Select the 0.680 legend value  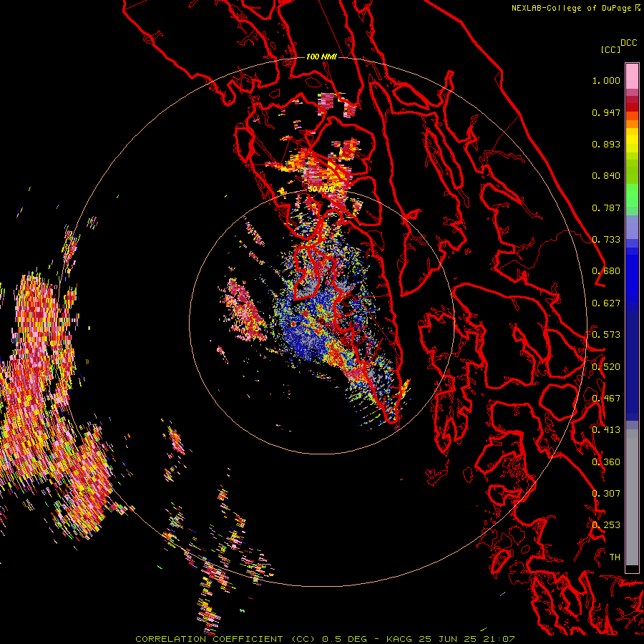(606, 271)
